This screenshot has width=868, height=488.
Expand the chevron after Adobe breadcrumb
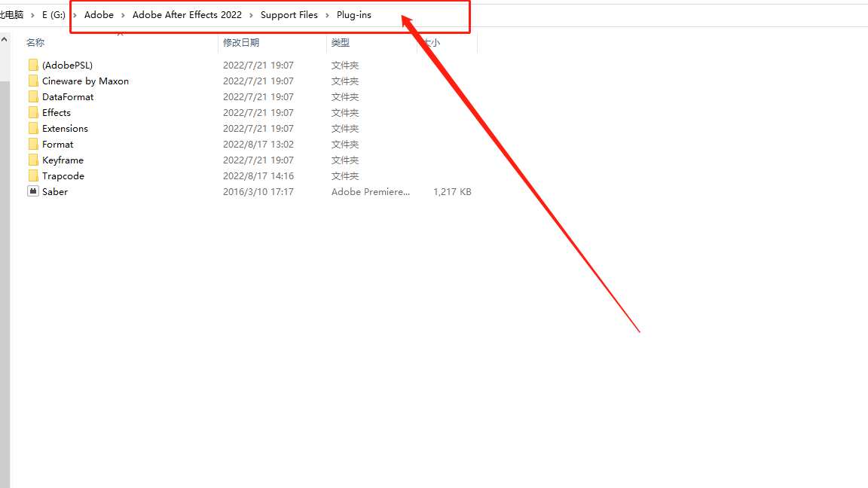(123, 15)
